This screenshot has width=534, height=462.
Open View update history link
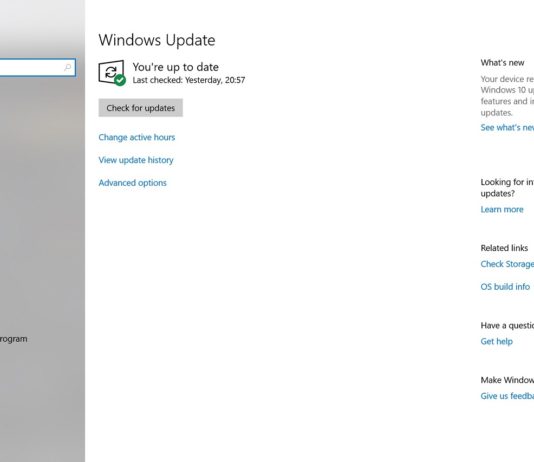point(136,160)
